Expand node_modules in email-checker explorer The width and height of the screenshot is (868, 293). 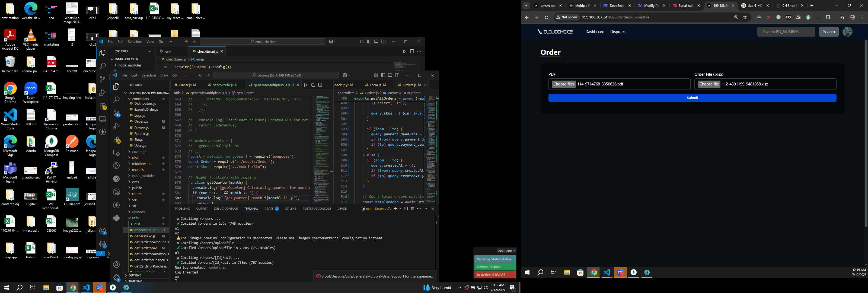click(x=130, y=65)
